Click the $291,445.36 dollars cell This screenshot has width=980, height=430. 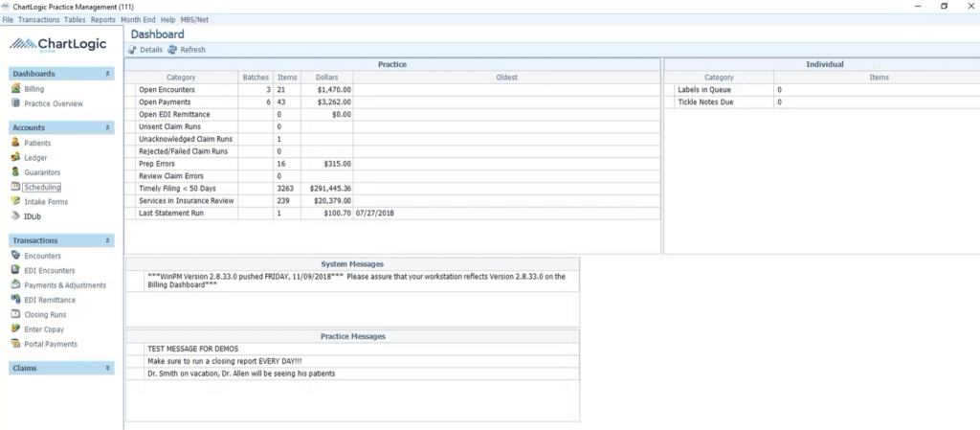327,188
